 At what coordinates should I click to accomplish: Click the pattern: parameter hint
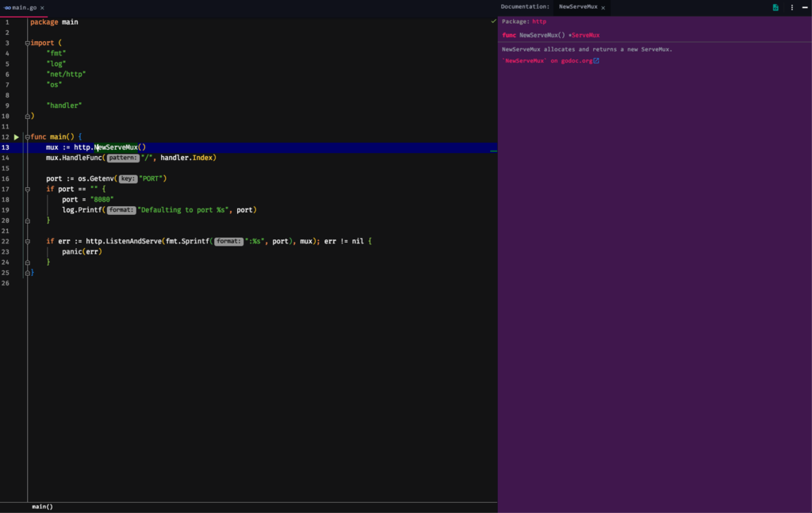tap(123, 158)
